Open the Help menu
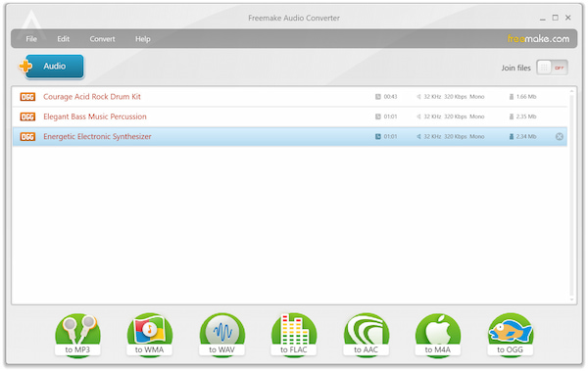The width and height of the screenshot is (588, 371). pyautogui.click(x=143, y=39)
